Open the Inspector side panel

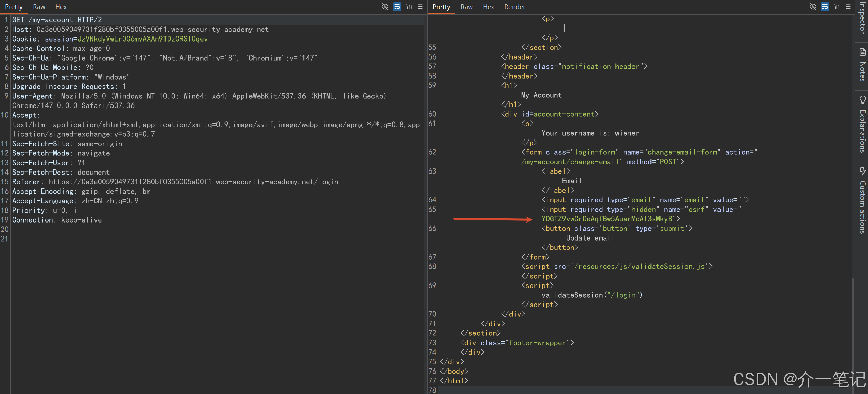pos(862,18)
